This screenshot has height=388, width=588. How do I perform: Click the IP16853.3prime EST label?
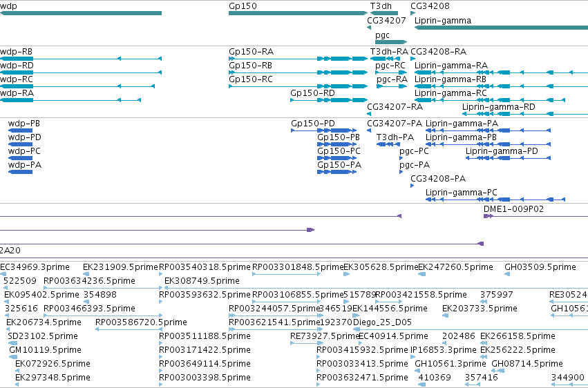(444, 350)
